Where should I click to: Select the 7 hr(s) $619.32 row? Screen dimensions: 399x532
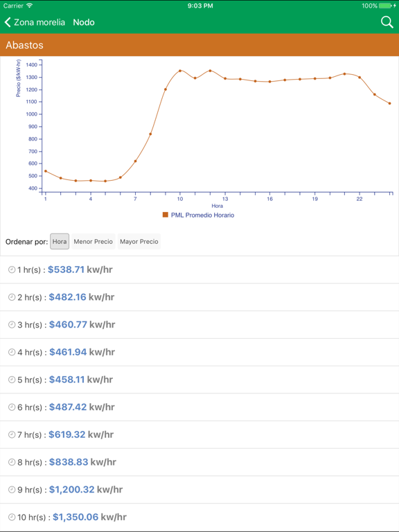199,434
